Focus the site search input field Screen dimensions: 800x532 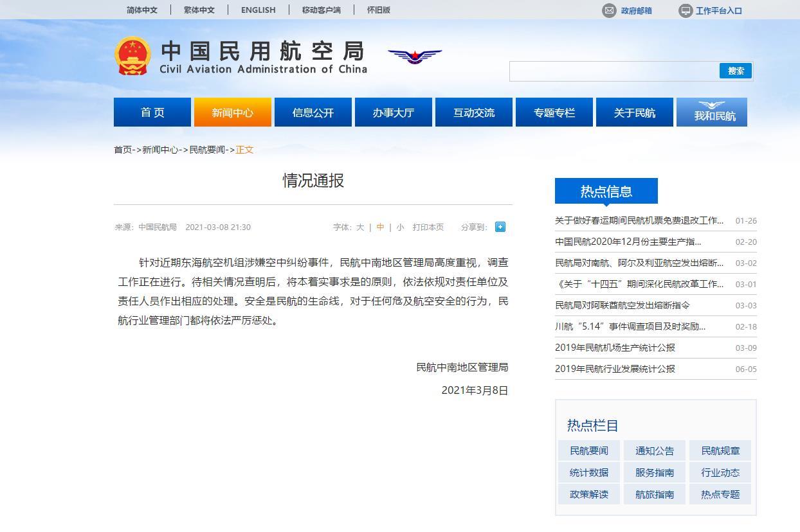point(614,71)
